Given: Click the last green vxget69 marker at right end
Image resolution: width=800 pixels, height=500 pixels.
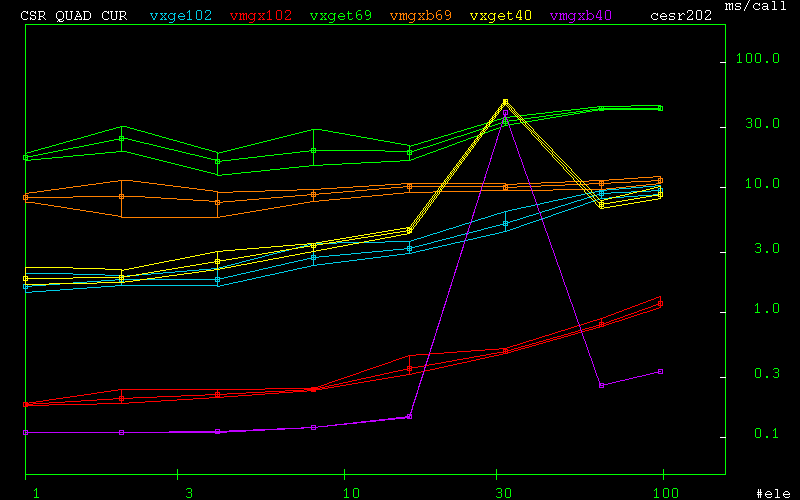Looking at the screenshot, I should pyautogui.click(x=661, y=108).
